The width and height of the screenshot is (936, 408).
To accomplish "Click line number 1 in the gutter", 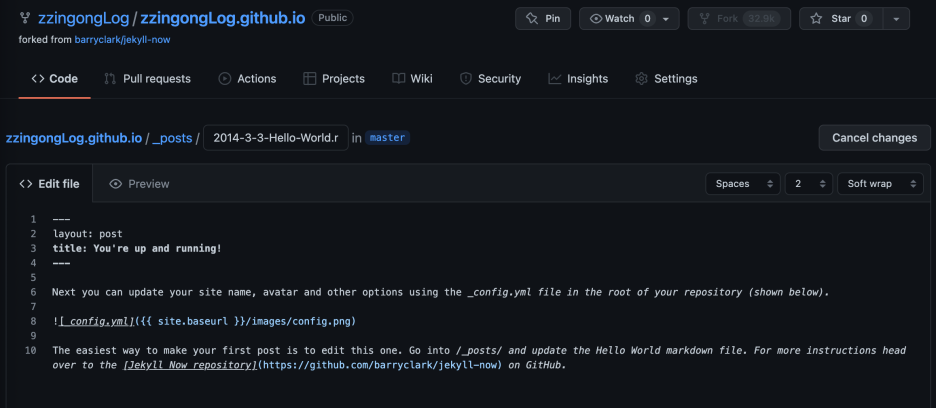I will [33, 219].
